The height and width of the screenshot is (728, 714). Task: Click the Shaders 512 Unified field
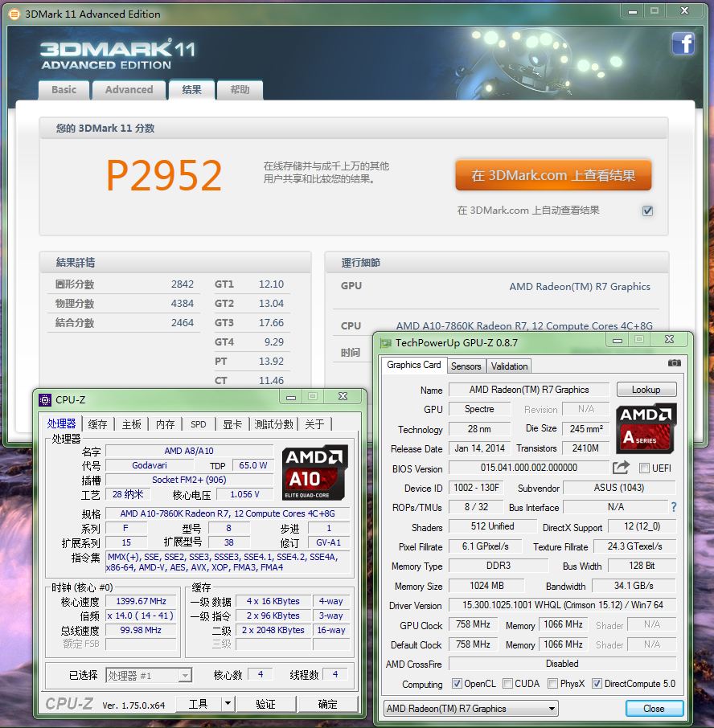pyautogui.click(x=492, y=526)
